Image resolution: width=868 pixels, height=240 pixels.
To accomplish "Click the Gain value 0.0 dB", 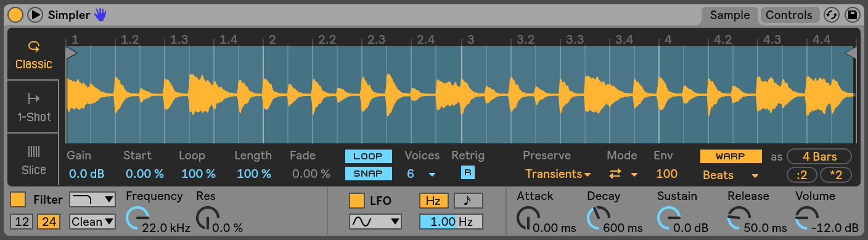I will pos(86,174).
